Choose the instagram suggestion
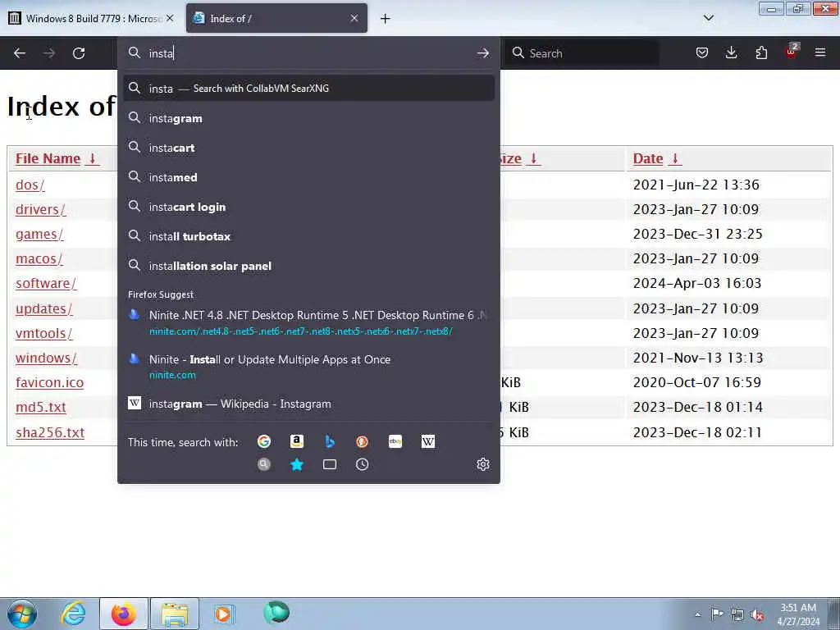Screen dimensions: 840x630 pyautogui.click(x=308, y=118)
